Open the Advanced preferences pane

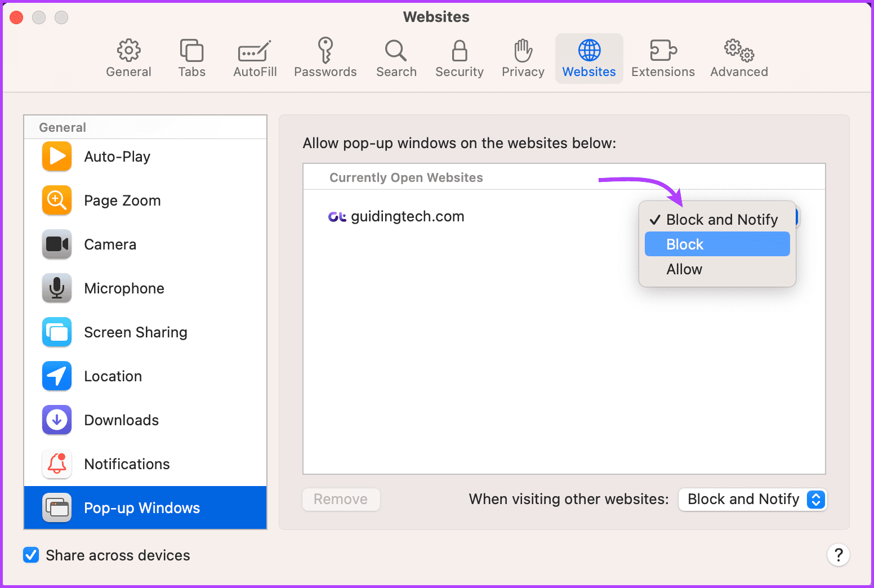click(x=738, y=57)
